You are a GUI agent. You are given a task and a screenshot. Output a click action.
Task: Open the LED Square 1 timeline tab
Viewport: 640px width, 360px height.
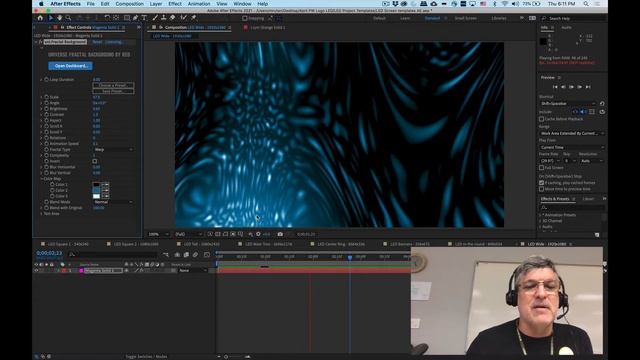pyautogui.click(x=68, y=244)
